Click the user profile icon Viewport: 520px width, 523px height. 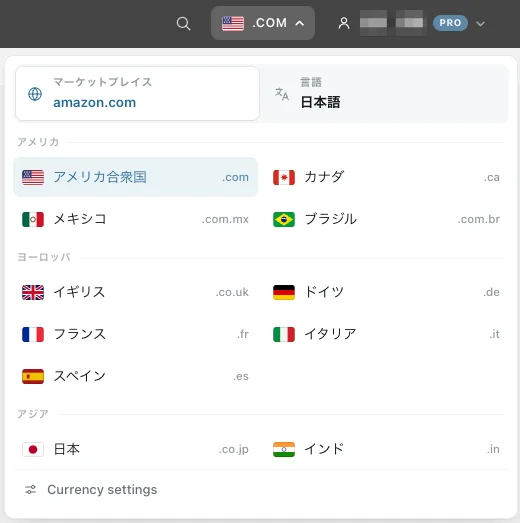(x=344, y=23)
